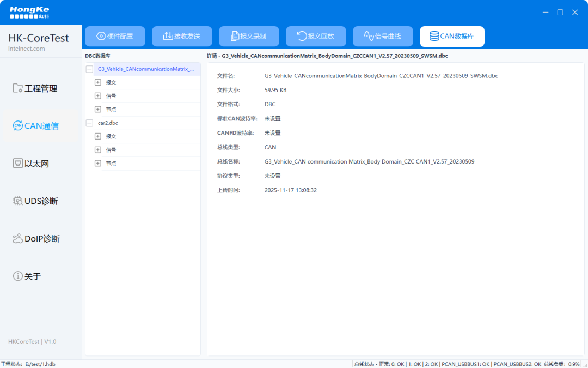The width and height of the screenshot is (588, 368).
Task: Click the file size value 59.95 KB
Action: [275, 90]
